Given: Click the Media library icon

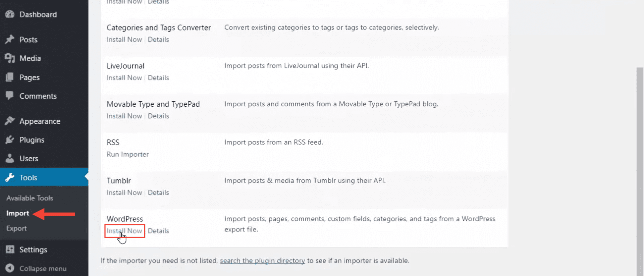Looking at the screenshot, I should 10,58.
